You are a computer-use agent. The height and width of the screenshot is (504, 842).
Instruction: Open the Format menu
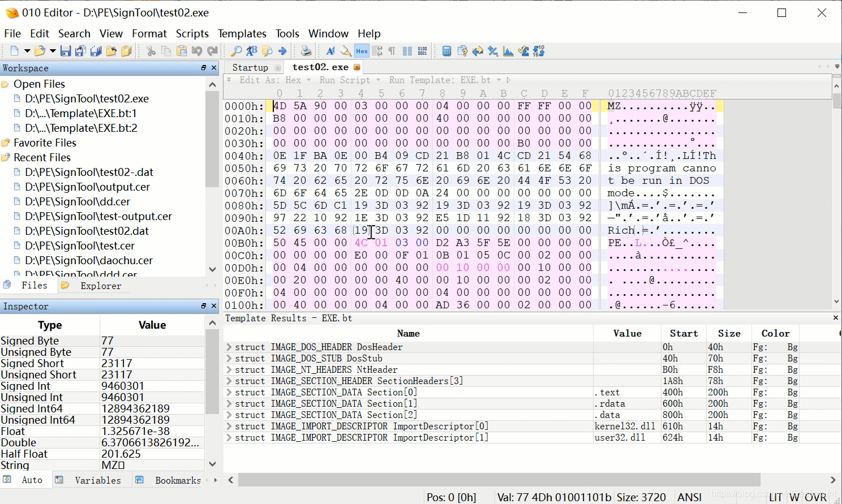coord(149,33)
